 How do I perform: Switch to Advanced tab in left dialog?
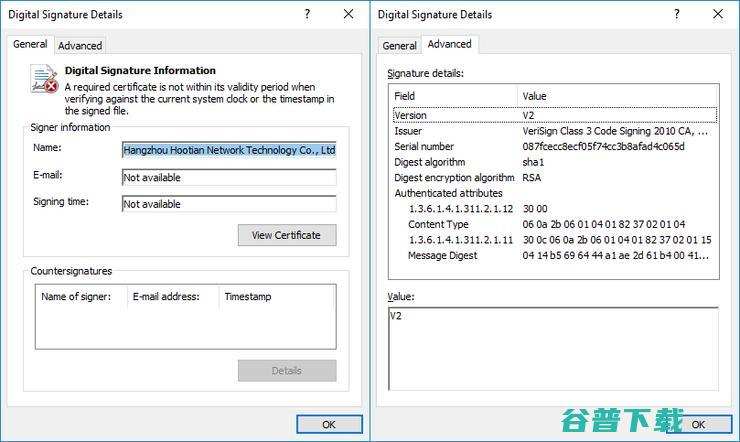point(80,46)
